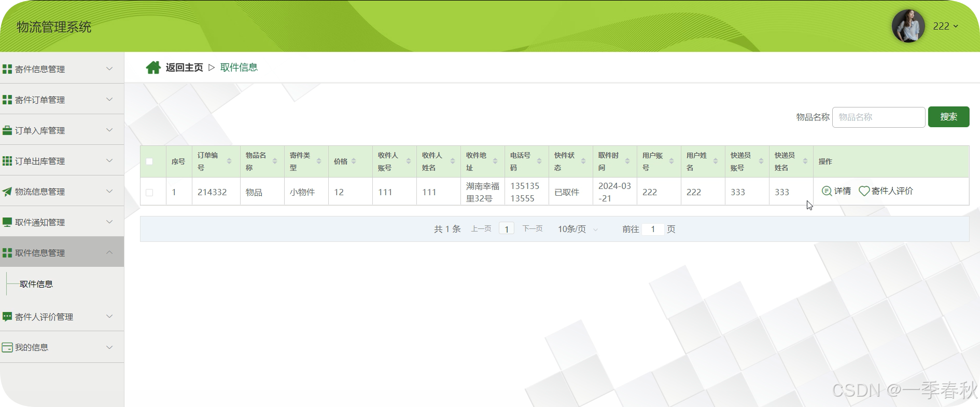This screenshot has height=407, width=980.
Task: Click the 我的信息 card icon
Action: (x=7, y=347)
